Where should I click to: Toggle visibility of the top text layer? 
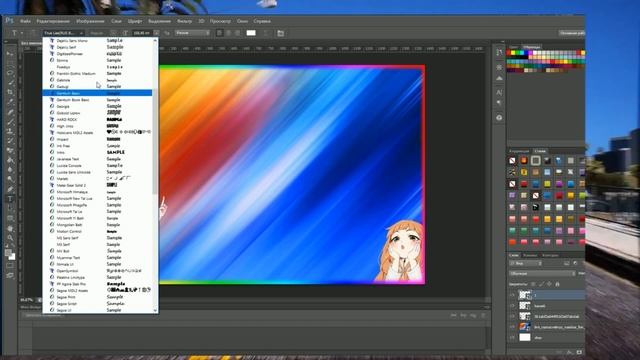pos(512,295)
